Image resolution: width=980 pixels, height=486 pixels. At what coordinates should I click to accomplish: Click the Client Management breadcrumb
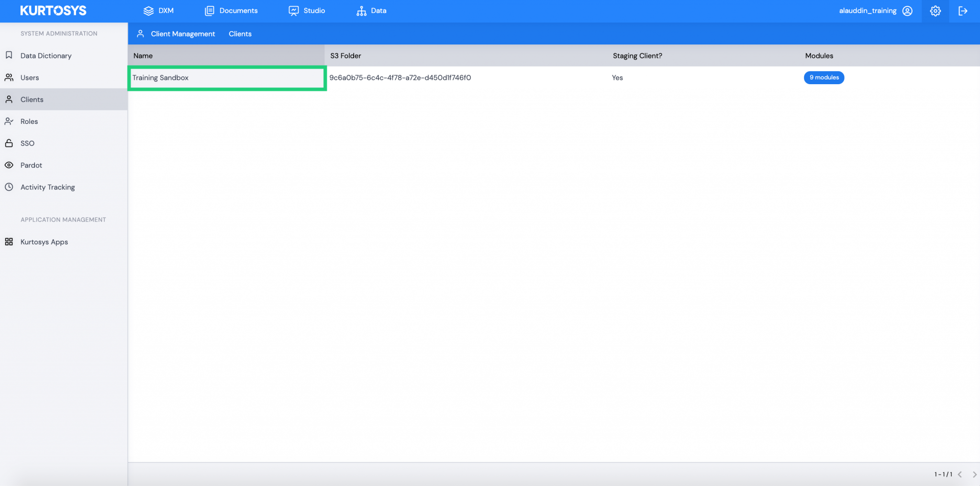point(182,33)
